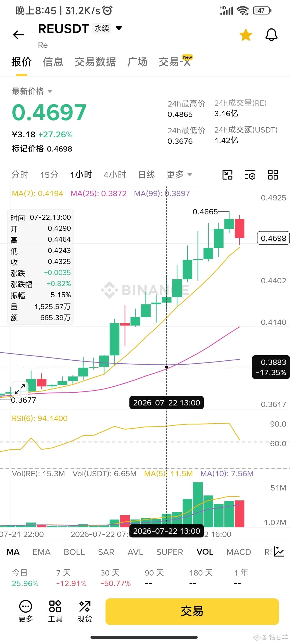Go to the 广场 tab
Image resolution: width=290 pixels, height=644 pixels.
pos(137,62)
